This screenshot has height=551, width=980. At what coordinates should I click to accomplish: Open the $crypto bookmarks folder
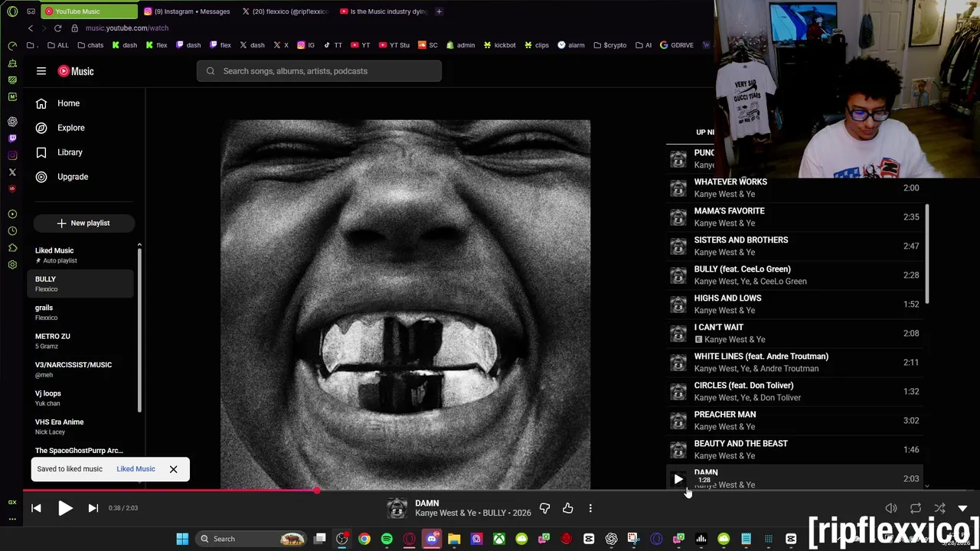610,45
